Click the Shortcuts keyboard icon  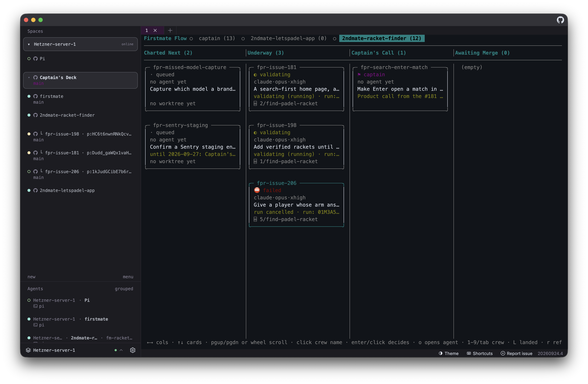(469, 353)
